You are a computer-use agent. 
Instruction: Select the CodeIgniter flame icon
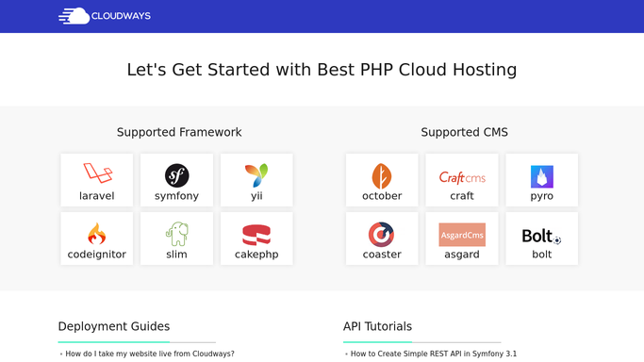(97, 234)
